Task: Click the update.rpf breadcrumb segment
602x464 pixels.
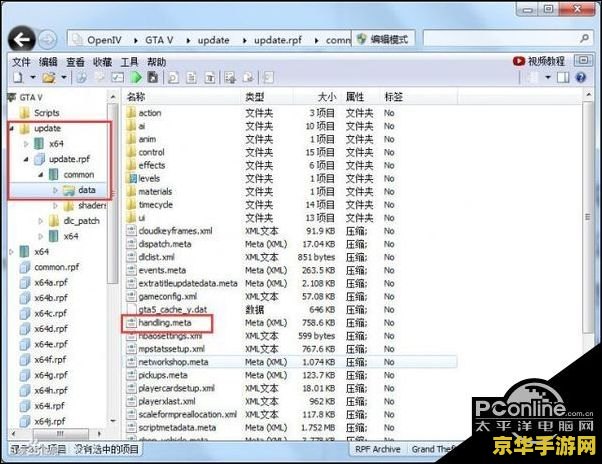Action: tap(278, 40)
